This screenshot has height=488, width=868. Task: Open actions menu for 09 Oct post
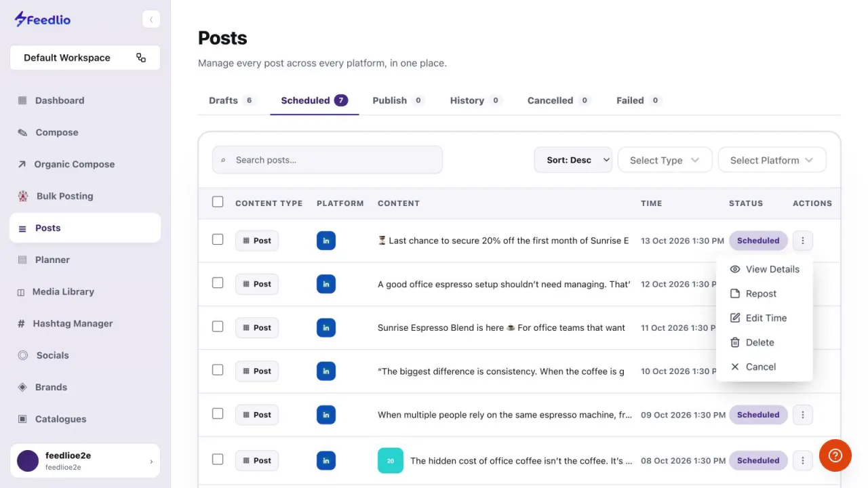(x=803, y=415)
